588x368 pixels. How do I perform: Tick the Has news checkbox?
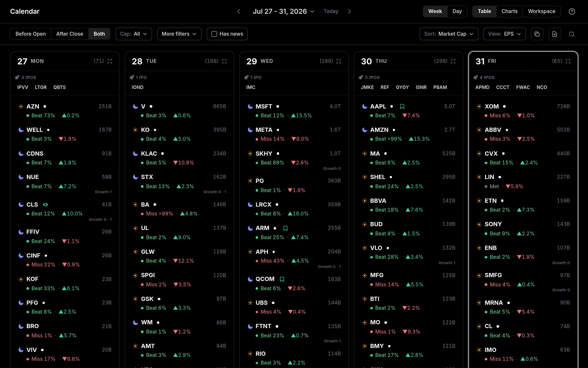click(x=214, y=34)
